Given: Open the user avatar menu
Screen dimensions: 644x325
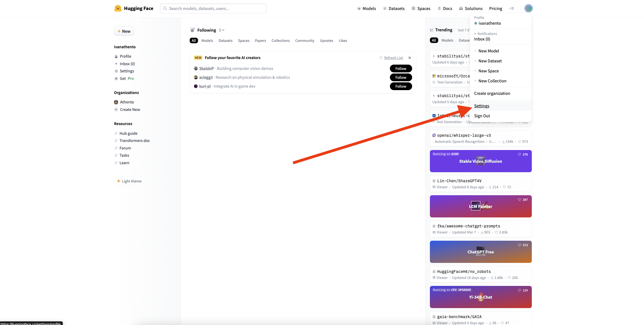Looking at the screenshot, I should click(528, 8).
